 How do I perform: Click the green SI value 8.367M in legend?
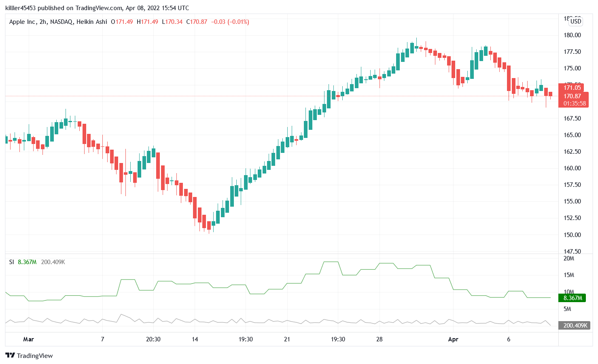pos(27,262)
